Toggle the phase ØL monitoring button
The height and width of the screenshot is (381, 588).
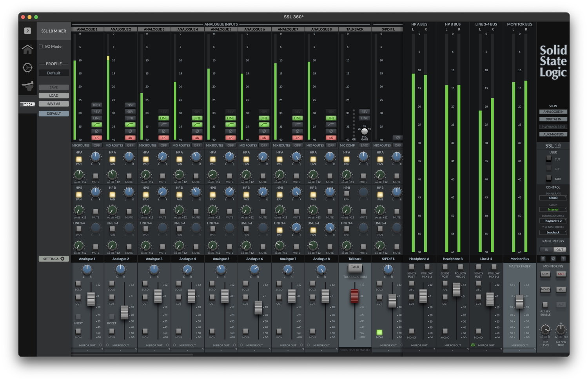(x=561, y=289)
